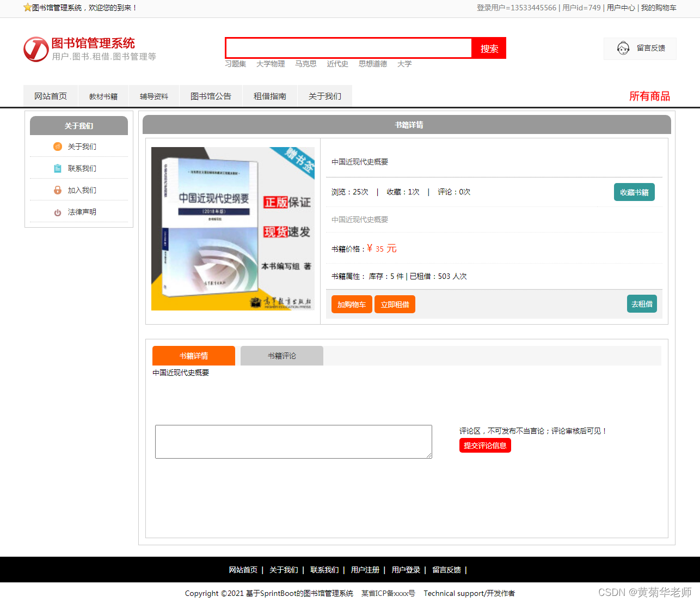Click footer 用户注册 link

(x=365, y=570)
